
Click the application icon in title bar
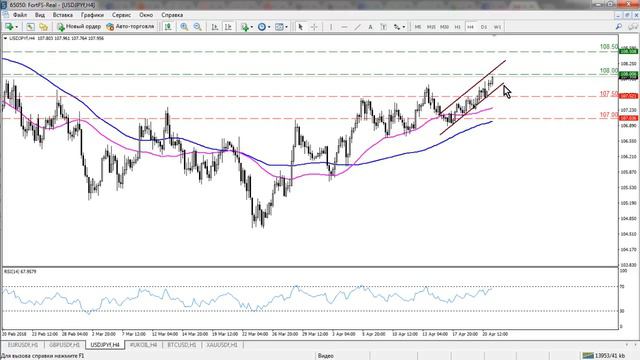[x=4, y=5]
